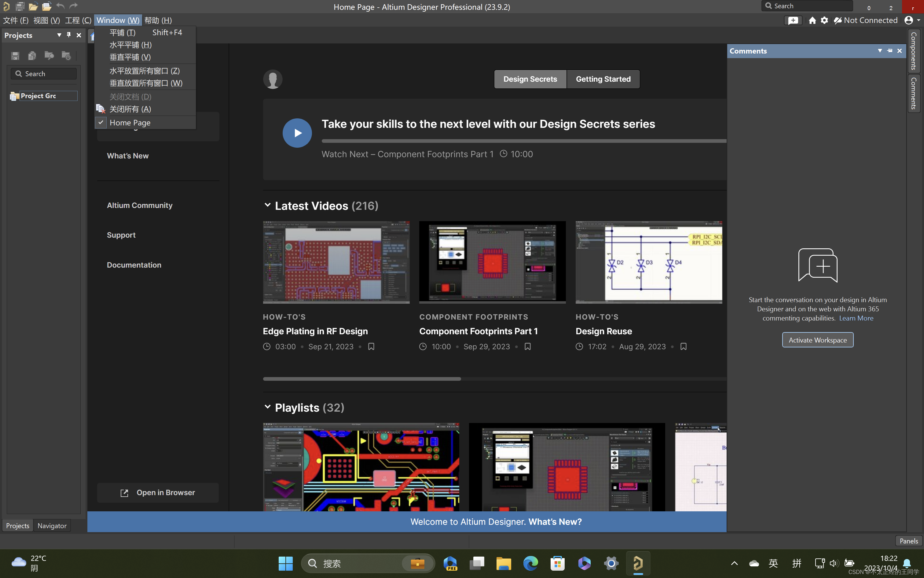The height and width of the screenshot is (578, 924).
Task: Open the 工程 (C) menu
Action: click(78, 20)
